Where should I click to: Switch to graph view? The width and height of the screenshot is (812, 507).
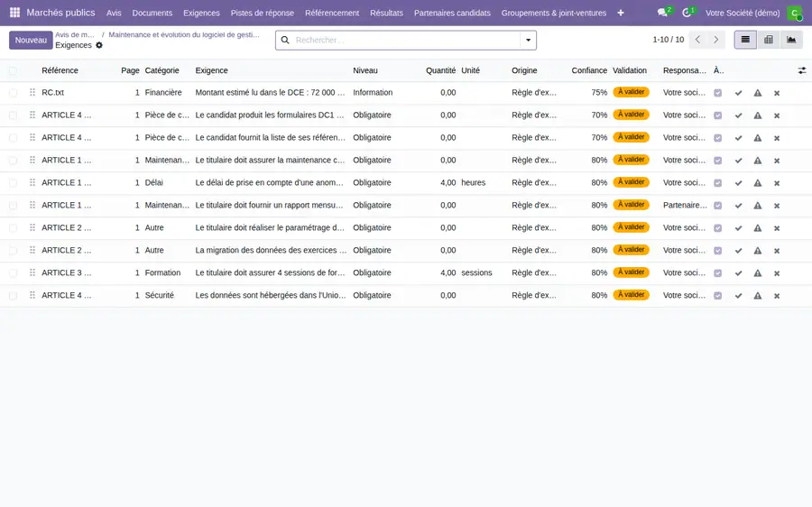[791, 40]
